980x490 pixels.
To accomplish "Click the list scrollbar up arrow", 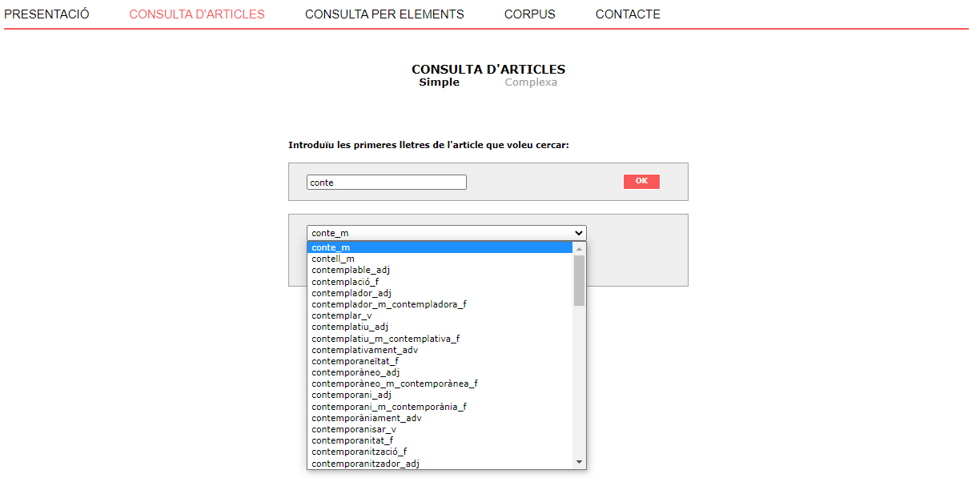I will 579,248.
